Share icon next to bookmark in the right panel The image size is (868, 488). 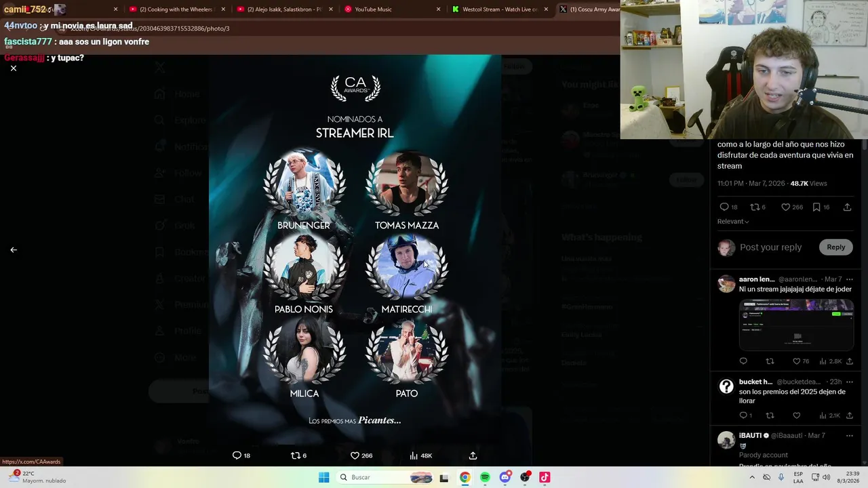(847, 207)
